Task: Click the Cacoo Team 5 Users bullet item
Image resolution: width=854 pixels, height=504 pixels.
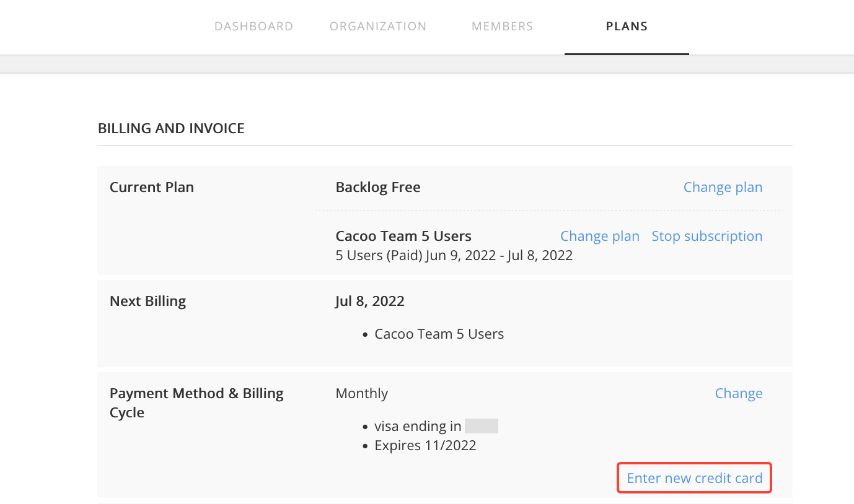Action: 439,334
